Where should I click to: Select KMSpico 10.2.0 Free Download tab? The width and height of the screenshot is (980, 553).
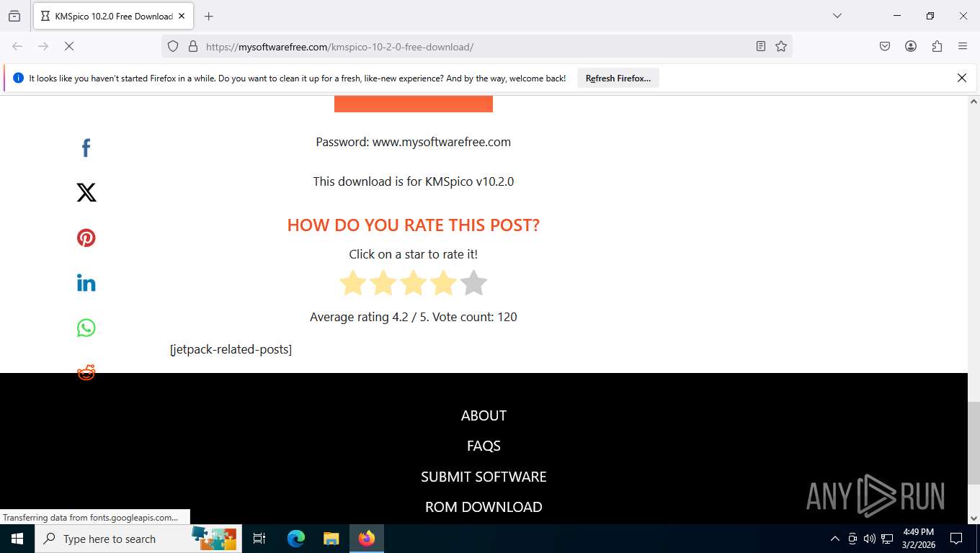click(113, 16)
